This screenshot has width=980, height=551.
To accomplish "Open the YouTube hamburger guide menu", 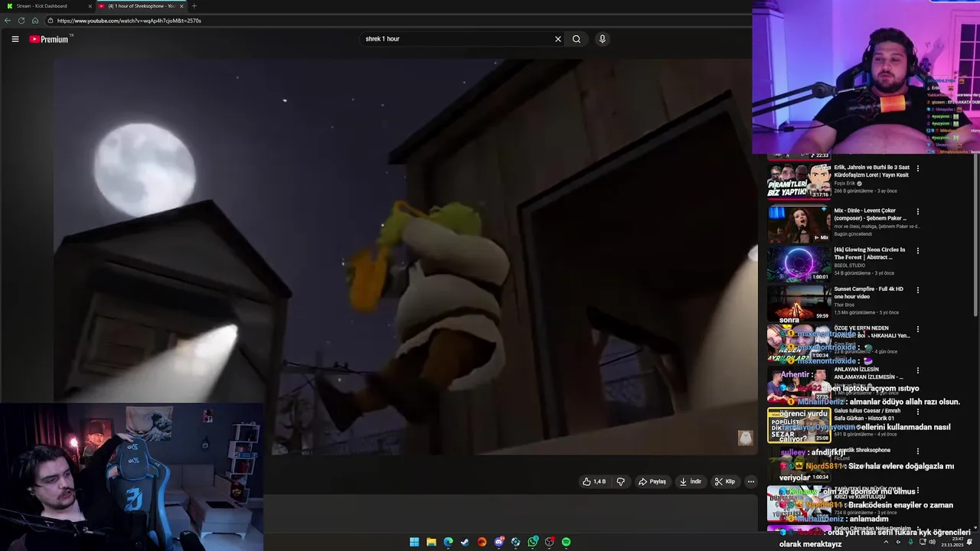I will [15, 39].
